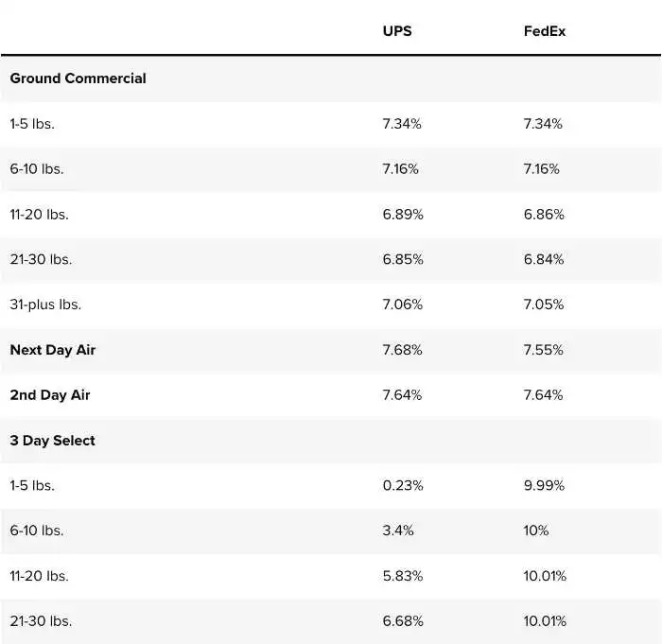This screenshot has width=662, height=644.
Task: Click UPS 6.85% cell
Action: tap(403, 259)
